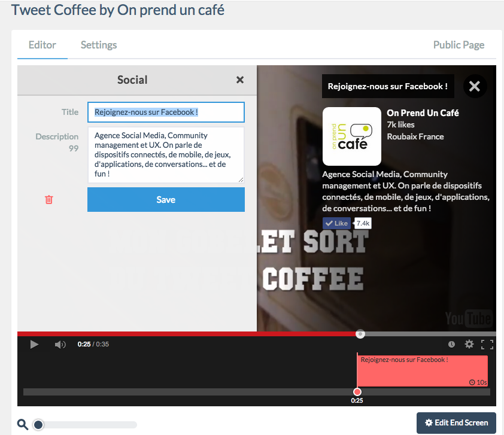This screenshot has height=435, width=504.
Task: Edit the Description text area
Action: pos(166,154)
